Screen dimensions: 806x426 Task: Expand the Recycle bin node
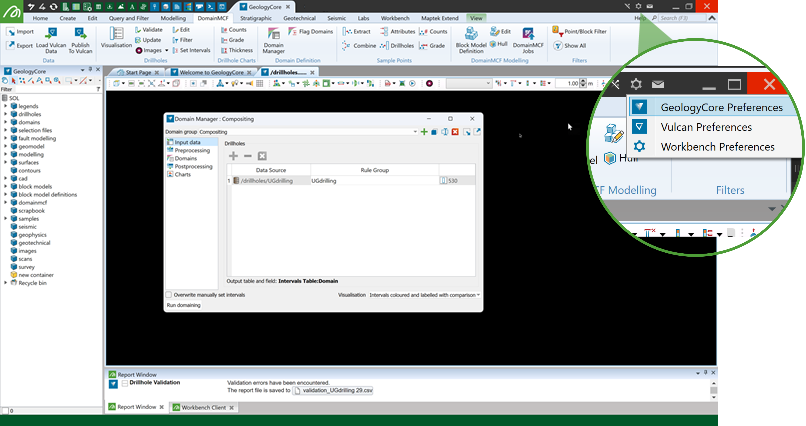[6, 283]
